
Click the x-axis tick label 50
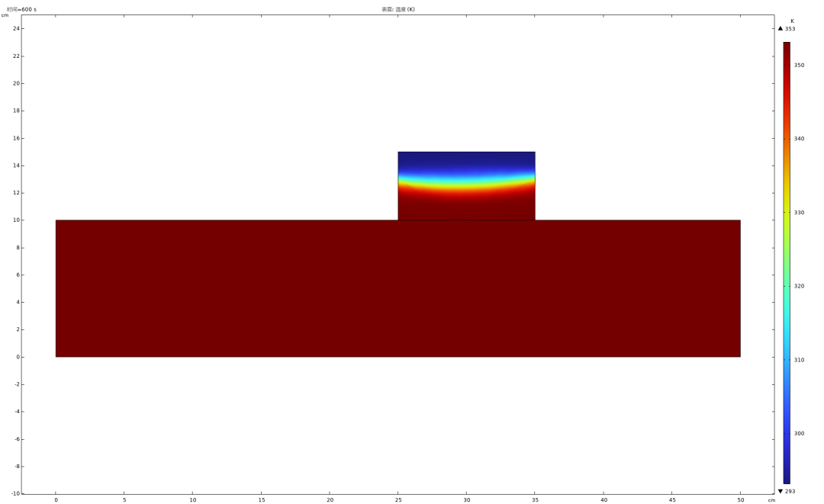pyautogui.click(x=740, y=499)
